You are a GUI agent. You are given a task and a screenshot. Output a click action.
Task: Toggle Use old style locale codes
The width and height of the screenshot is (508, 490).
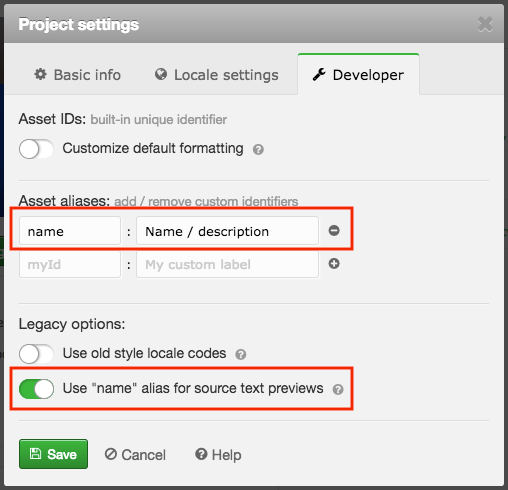coord(36,354)
